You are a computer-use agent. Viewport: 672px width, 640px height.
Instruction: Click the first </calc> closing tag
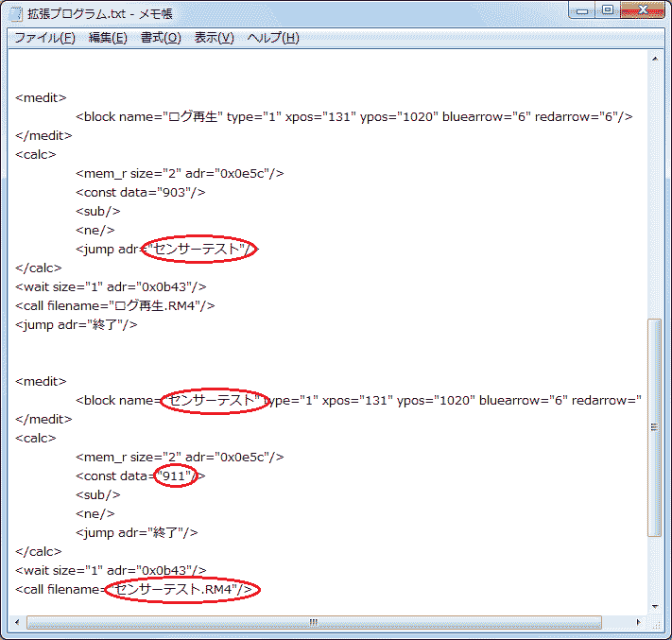pyautogui.click(x=39, y=268)
